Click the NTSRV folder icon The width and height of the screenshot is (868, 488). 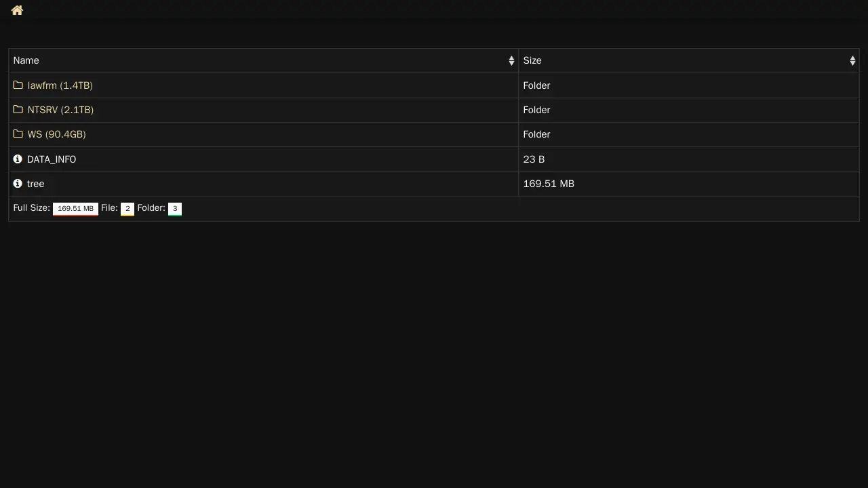(x=18, y=110)
